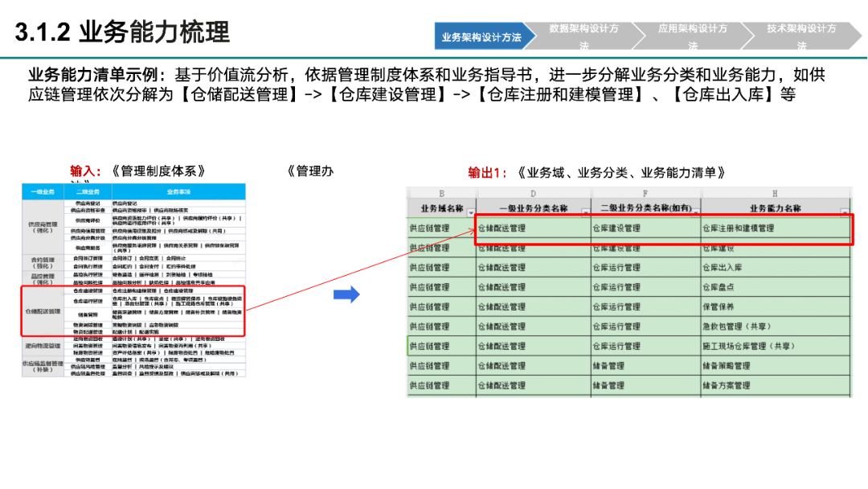Image resolution: width=868 pixels, height=489 pixels.
Task: Select the 技术架构设计方法 navigation step
Action: point(801,36)
